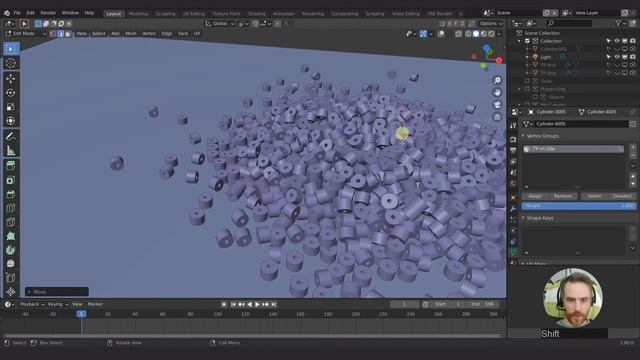Image resolution: width=640 pixels, height=360 pixels.
Task: Open the Global transform orientation dropdown
Action: click(220, 24)
